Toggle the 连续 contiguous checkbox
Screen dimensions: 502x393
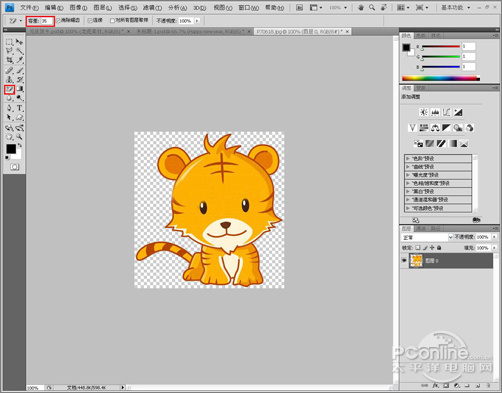pos(90,21)
